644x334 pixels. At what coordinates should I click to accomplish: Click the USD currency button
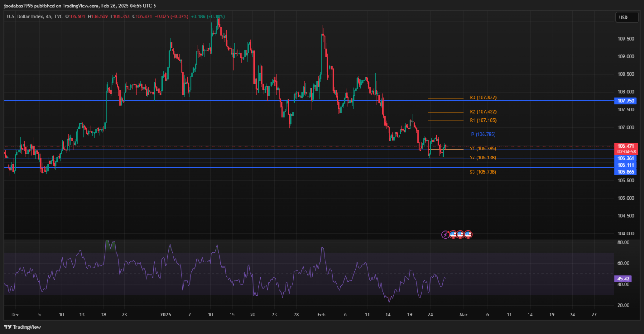coord(623,18)
